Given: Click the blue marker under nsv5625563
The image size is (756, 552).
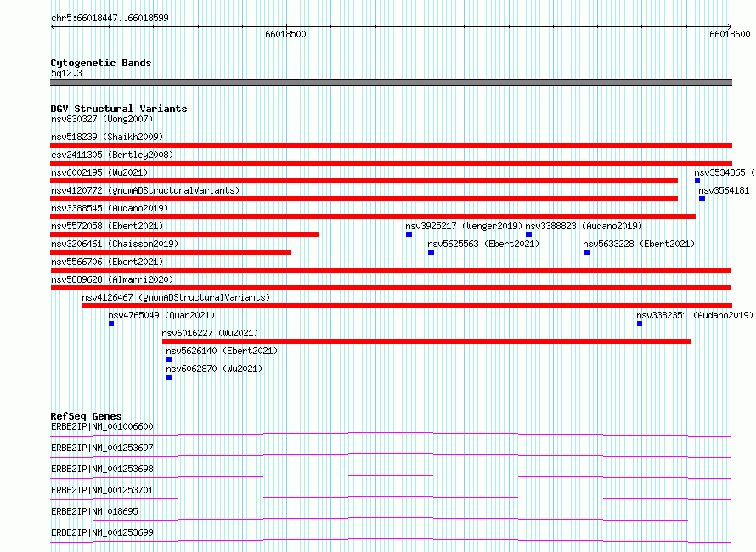Looking at the screenshot, I should pos(431,252).
